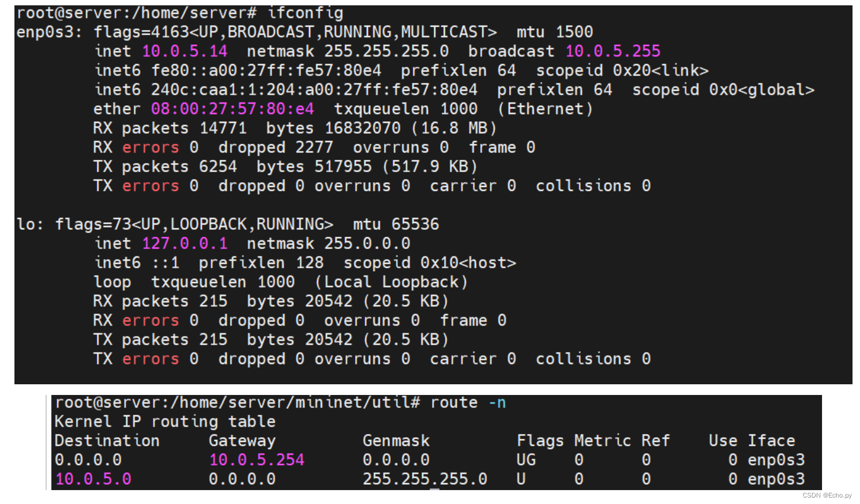Click the MAC address 08:00:27:57:80:e4
This screenshot has height=504, width=860.
(233, 109)
